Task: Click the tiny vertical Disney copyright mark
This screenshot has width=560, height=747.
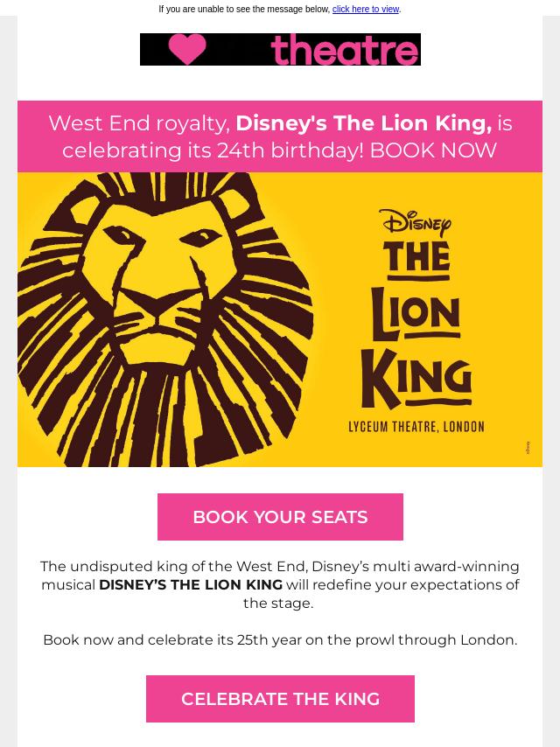Action: point(528,447)
